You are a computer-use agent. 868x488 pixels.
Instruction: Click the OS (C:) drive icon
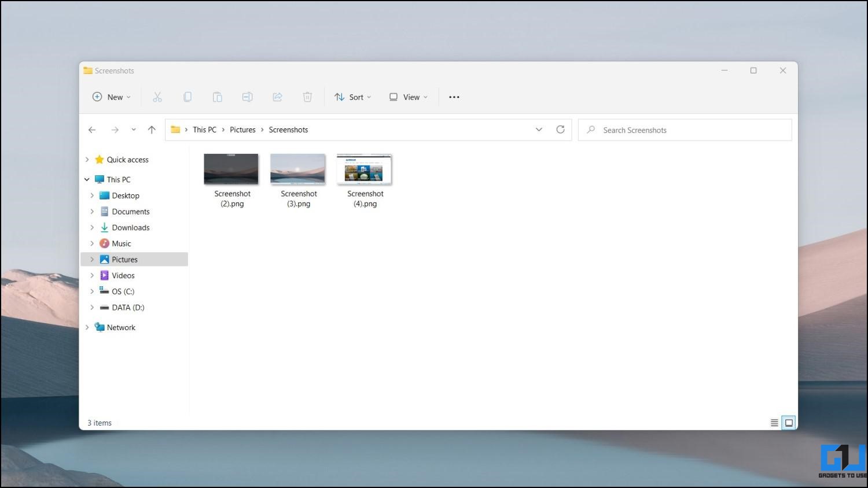click(x=104, y=291)
